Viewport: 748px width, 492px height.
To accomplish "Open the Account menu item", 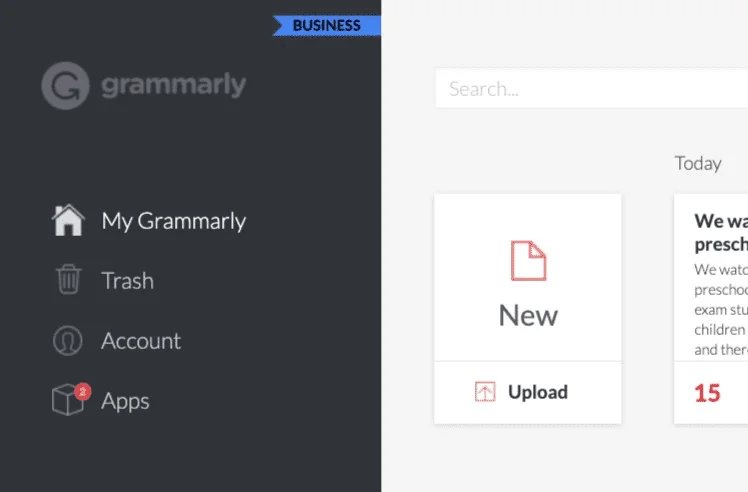I will pyautogui.click(x=141, y=341).
